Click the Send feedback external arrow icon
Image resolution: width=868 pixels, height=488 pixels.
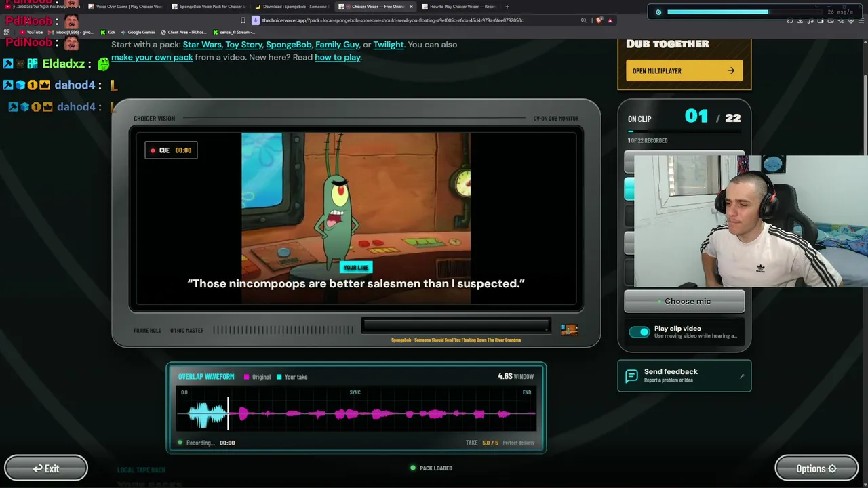click(741, 376)
